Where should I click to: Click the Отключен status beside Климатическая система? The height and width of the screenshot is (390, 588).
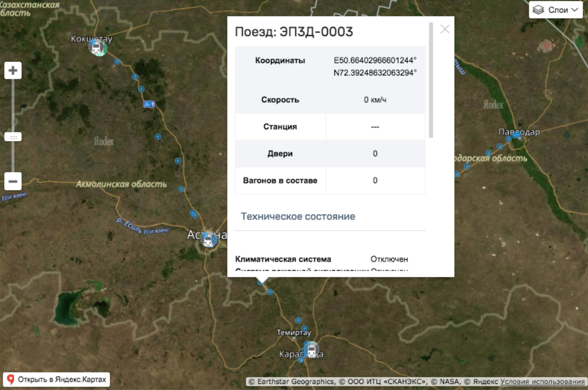point(389,259)
